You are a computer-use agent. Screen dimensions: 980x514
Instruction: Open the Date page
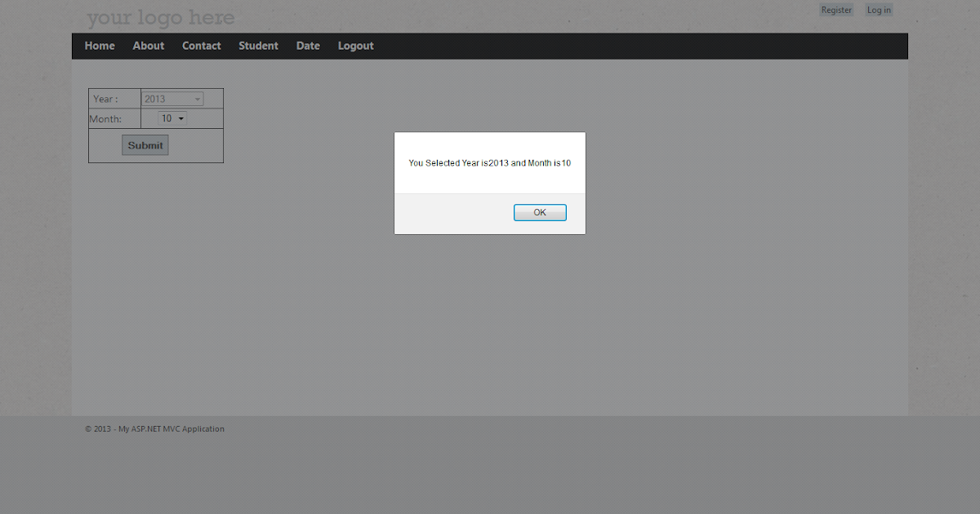(308, 46)
